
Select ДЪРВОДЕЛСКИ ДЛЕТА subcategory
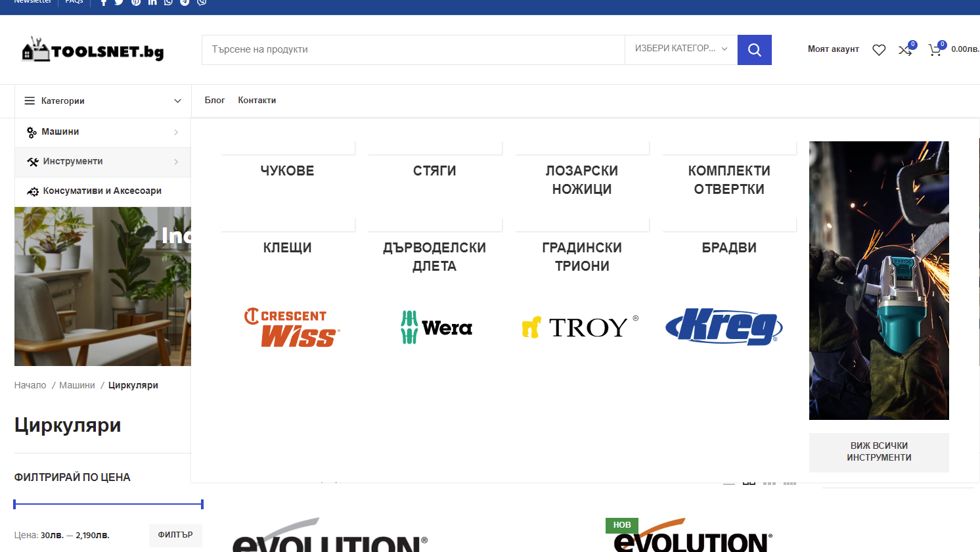pos(434,257)
